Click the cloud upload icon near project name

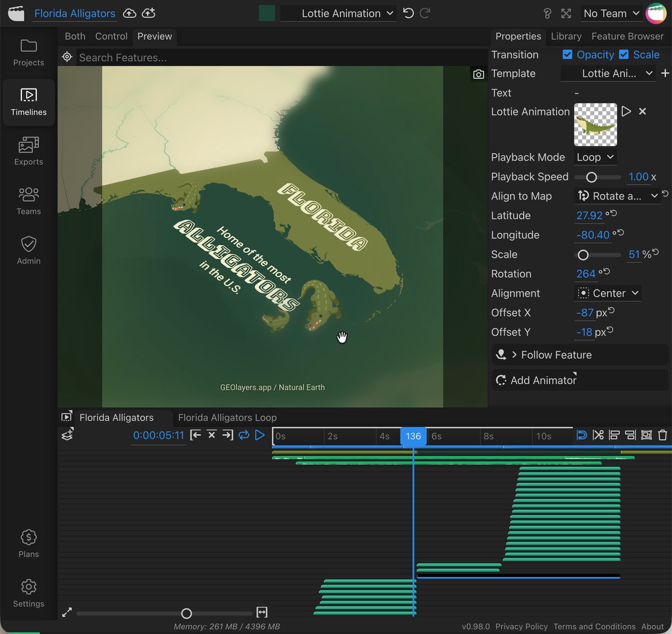tap(129, 13)
